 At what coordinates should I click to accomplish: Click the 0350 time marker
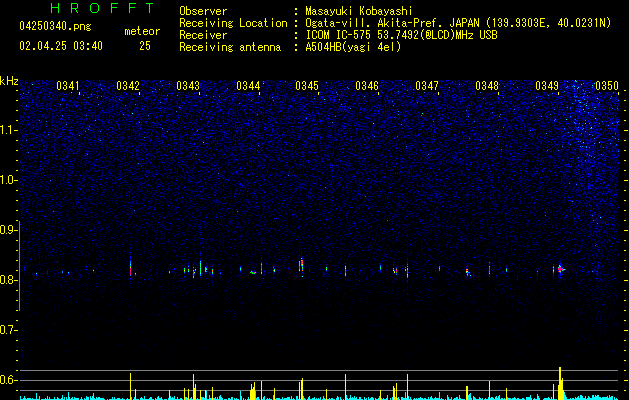pyautogui.click(x=607, y=86)
